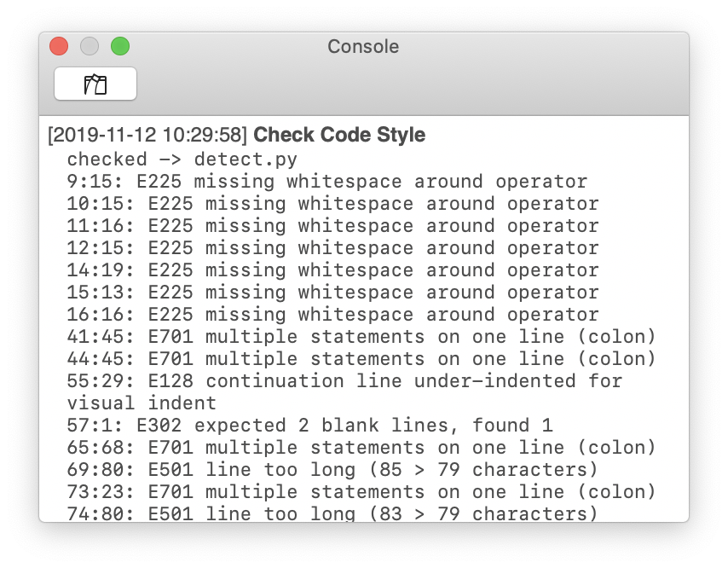728x568 pixels.
Task: Click '57:1: E302 expected 2 blank lines'
Action: [309, 426]
